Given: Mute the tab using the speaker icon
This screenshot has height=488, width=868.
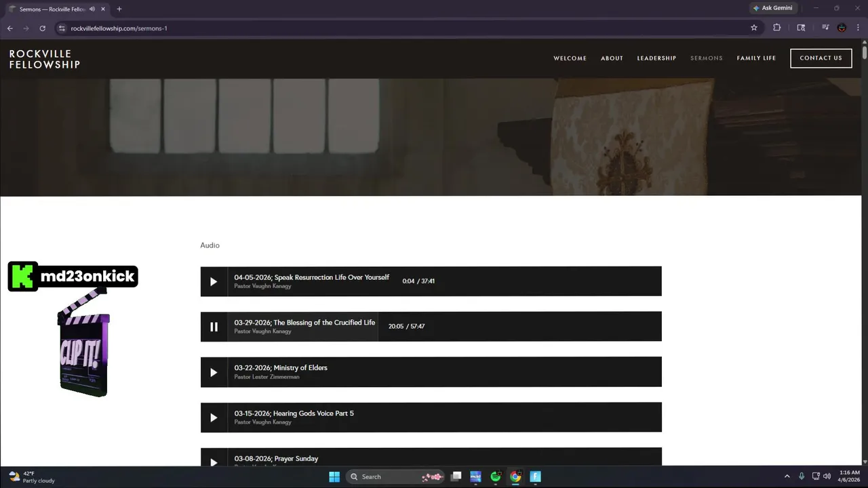Looking at the screenshot, I should tap(92, 9).
